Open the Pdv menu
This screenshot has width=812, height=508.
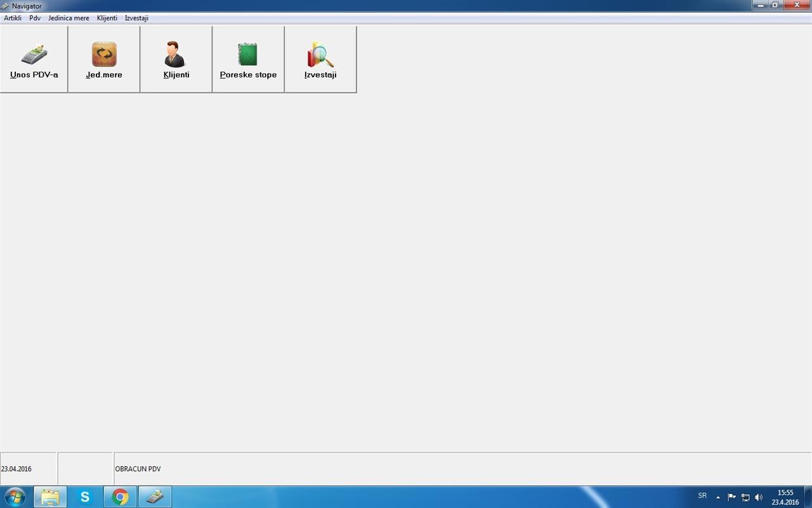(35, 18)
